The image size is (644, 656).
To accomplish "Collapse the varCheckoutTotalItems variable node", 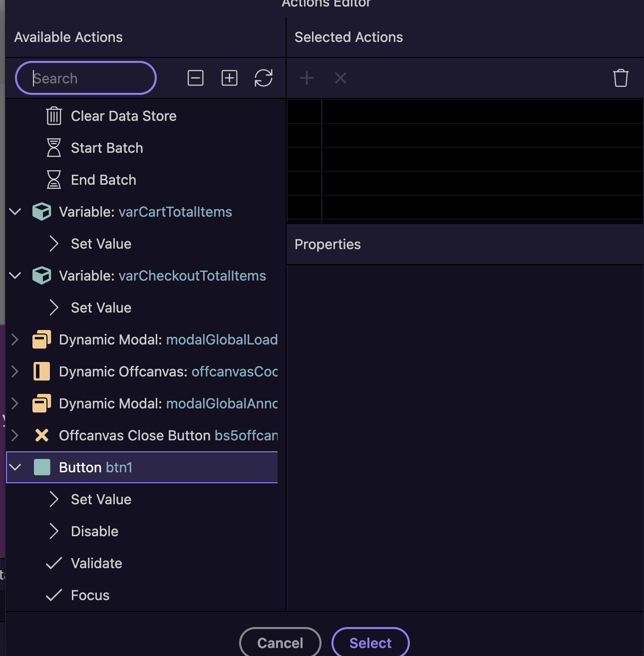I will pos(15,276).
